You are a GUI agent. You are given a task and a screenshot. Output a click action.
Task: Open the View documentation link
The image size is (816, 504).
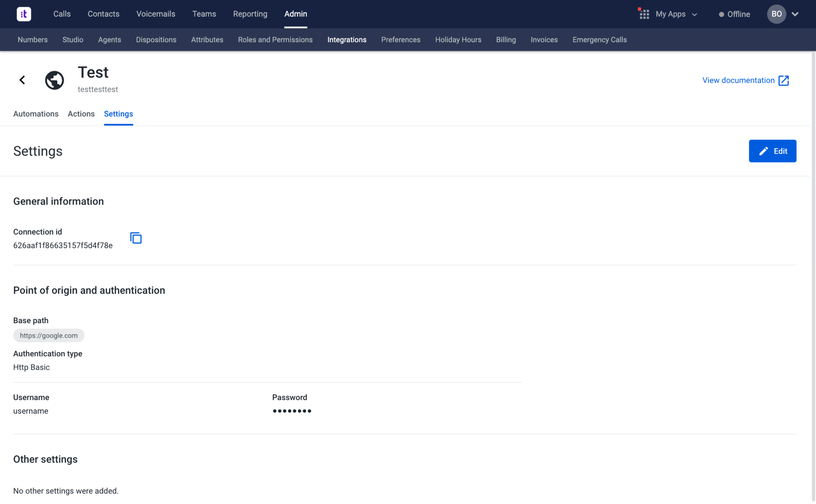pos(738,80)
